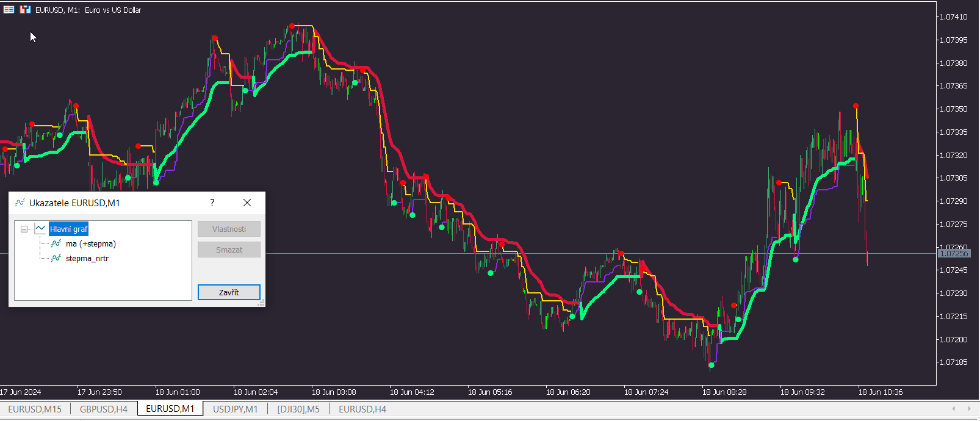Click the candlestick chart icon in chart header
980x421 pixels.
coord(25,10)
